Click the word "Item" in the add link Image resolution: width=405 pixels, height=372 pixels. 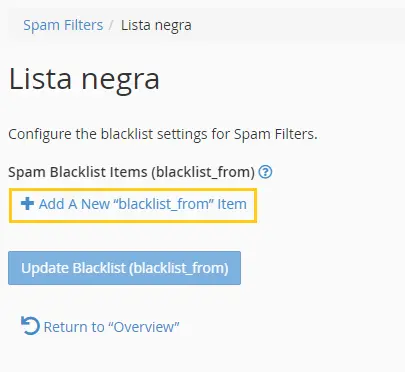232,204
